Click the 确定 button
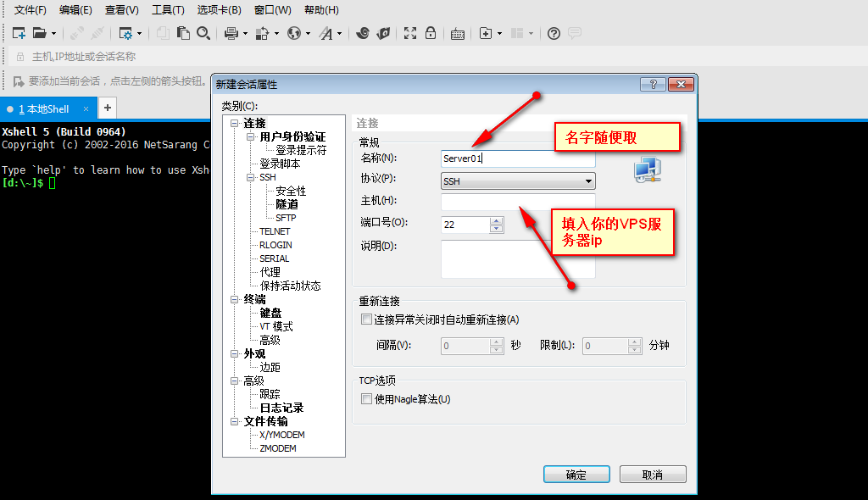 pos(576,475)
